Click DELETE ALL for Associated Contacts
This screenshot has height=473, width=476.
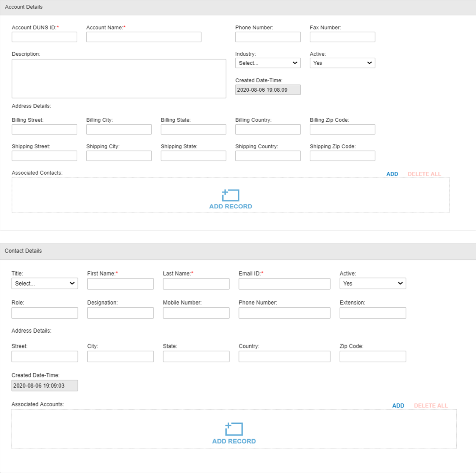click(425, 174)
